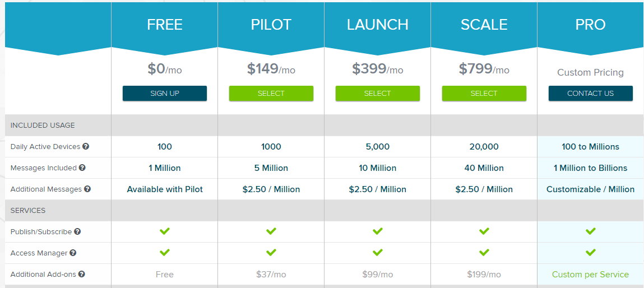Click help icon beside Publish/Subscribe

point(77,232)
